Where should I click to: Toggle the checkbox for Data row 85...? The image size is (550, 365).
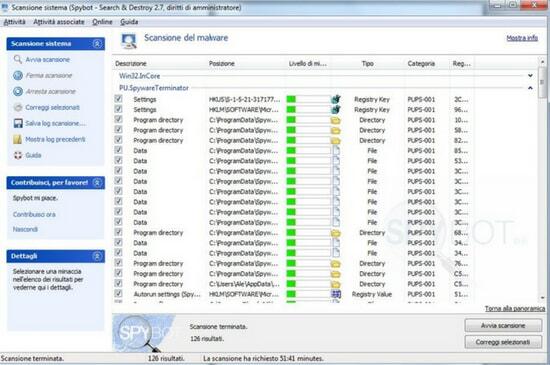coord(119,150)
